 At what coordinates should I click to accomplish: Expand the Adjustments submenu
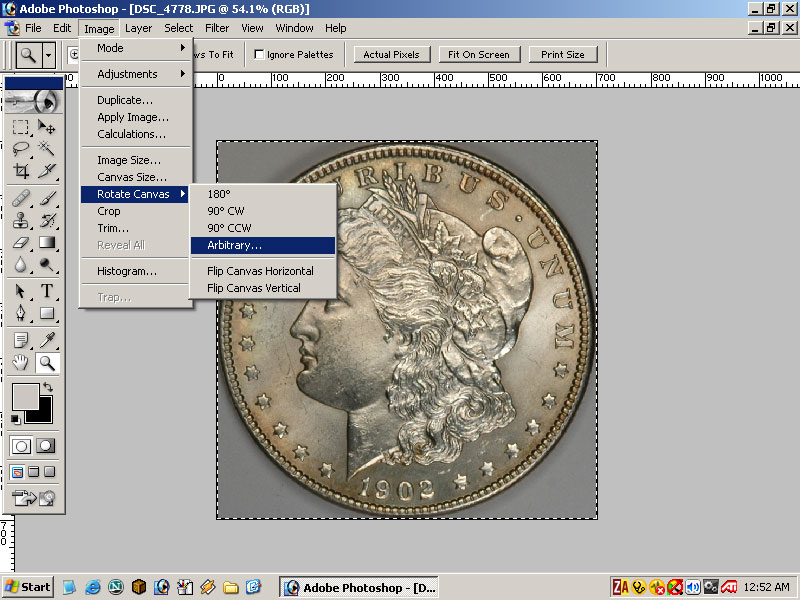click(135, 74)
